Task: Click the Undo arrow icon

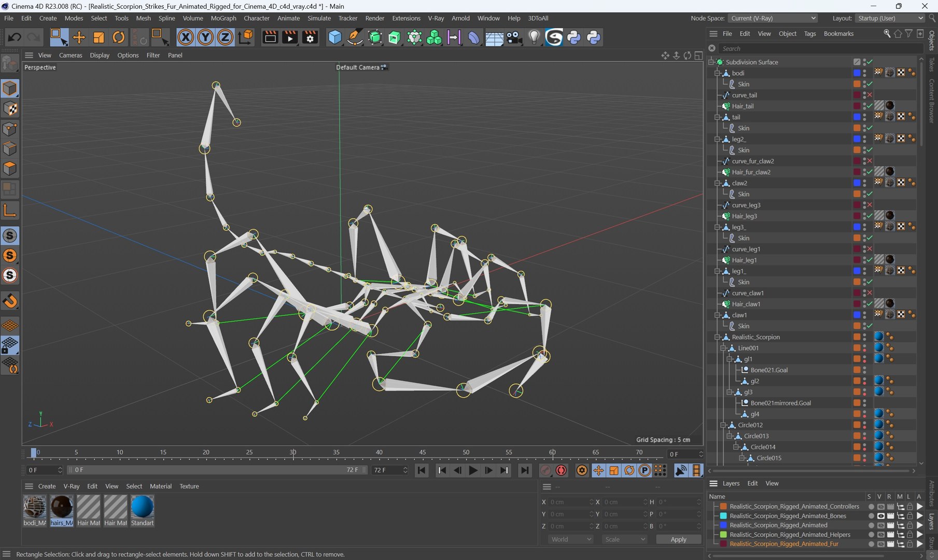Action: click(14, 37)
